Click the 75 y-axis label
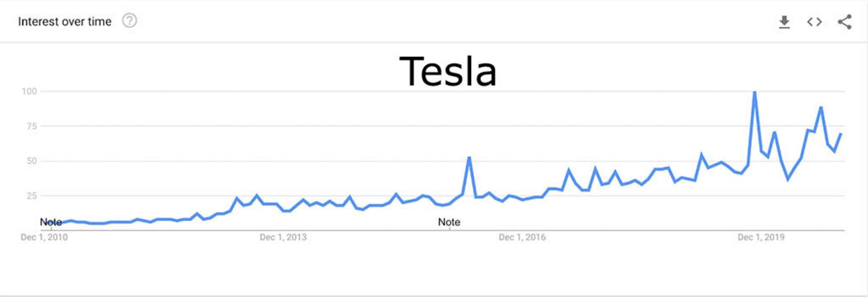Screen dimensions: 868x297 32,126
